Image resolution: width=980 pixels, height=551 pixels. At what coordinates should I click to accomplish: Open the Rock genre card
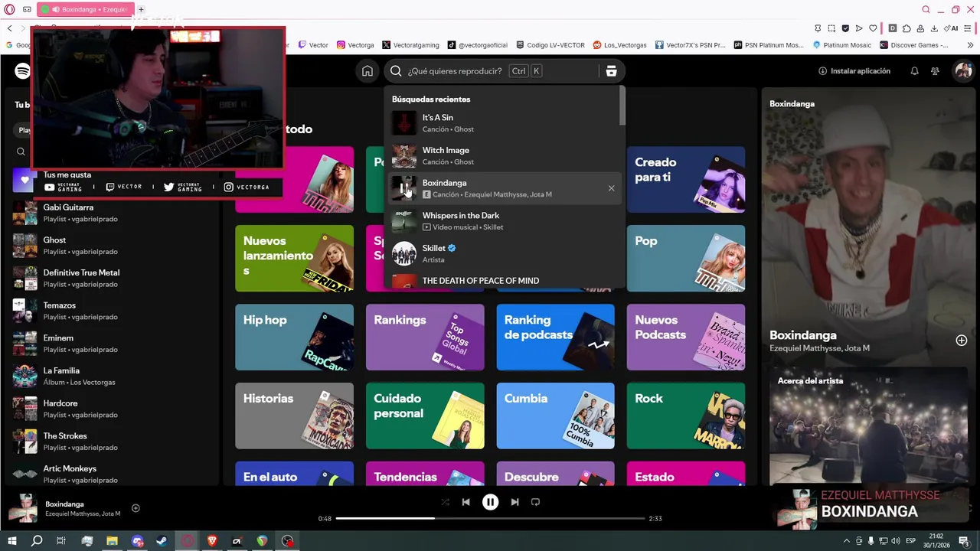pyautogui.click(x=686, y=416)
